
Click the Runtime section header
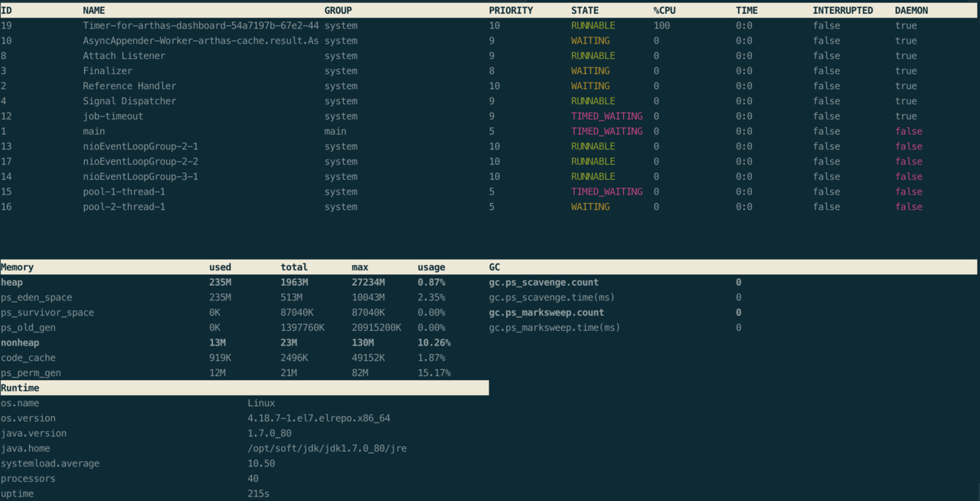[20, 388]
